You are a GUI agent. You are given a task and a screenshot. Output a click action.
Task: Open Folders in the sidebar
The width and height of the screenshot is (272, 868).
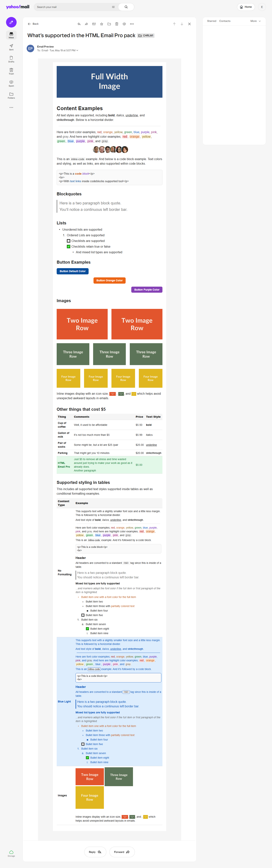click(x=11, y=96)
